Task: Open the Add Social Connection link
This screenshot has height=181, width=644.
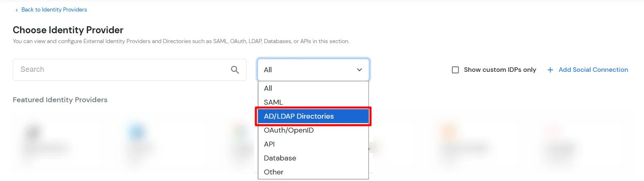Action: (593, 70)
